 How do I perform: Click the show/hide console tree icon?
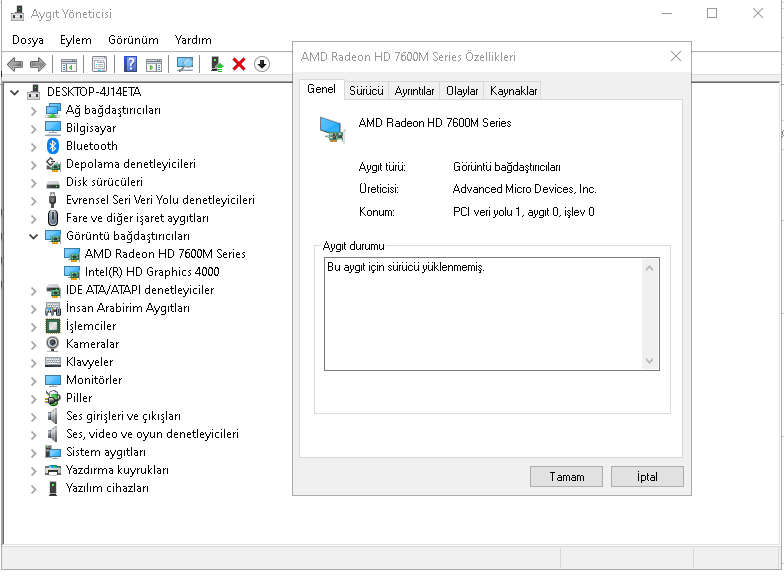pyautogui.click(x=69, y=64)
